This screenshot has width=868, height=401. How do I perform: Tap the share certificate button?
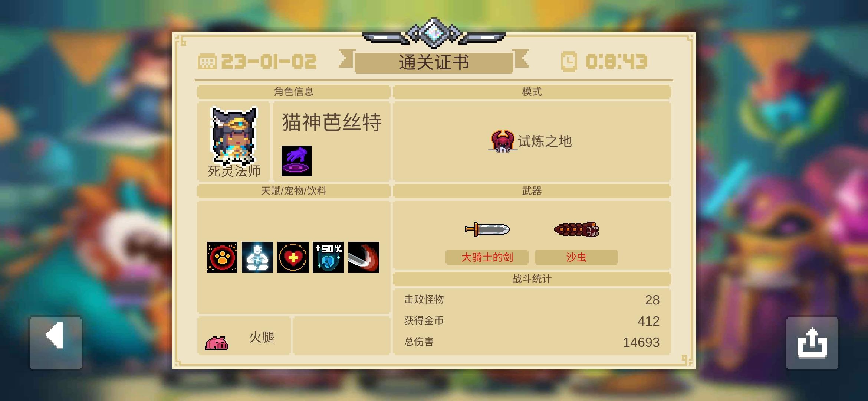click(x=812, y=343)
